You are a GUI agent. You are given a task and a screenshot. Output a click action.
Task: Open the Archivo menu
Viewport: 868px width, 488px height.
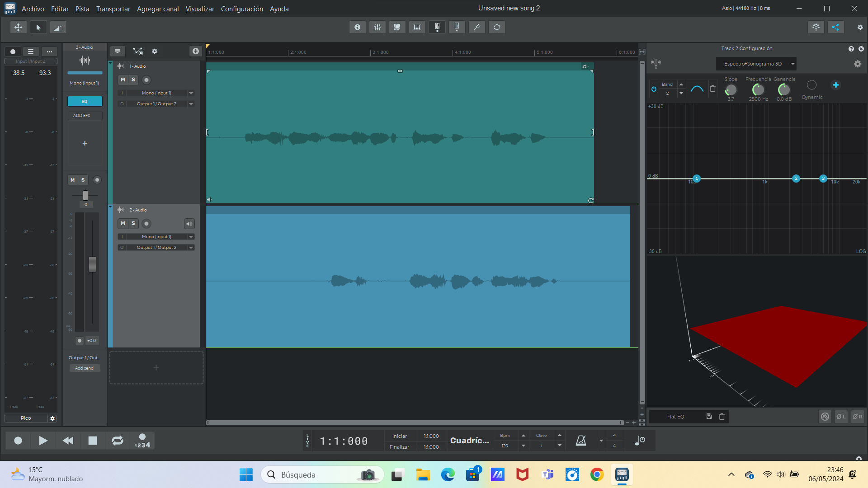tap(33, 9)
